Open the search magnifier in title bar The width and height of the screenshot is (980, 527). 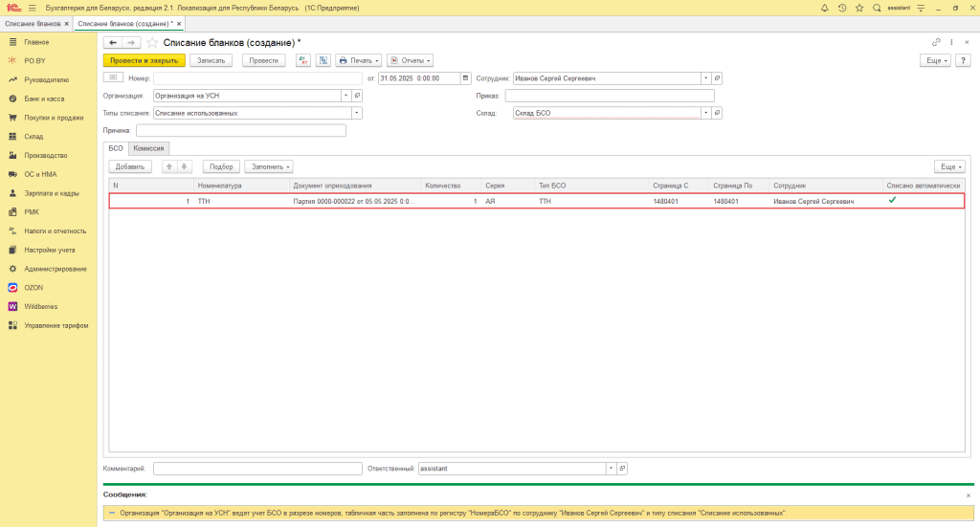tap(877, 8)
